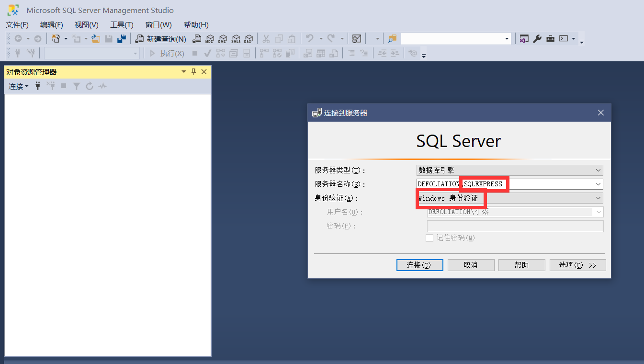Click the connect plug icon in Object Explorer
This screenshot has width=644, height=364.
(38, 86)
